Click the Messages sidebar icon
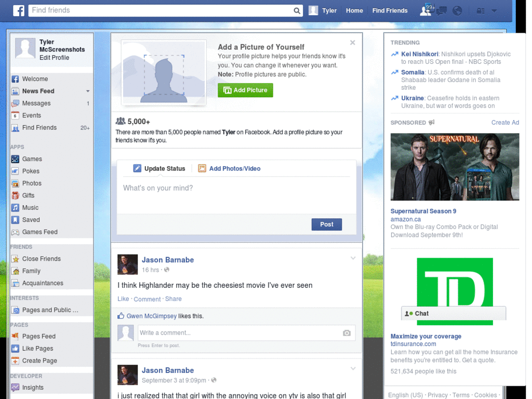 [x=15, y=103]
